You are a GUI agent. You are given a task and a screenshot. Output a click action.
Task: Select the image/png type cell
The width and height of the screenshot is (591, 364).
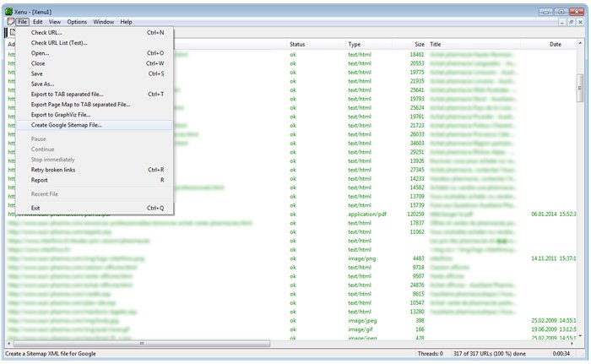[x=362, y=258]
